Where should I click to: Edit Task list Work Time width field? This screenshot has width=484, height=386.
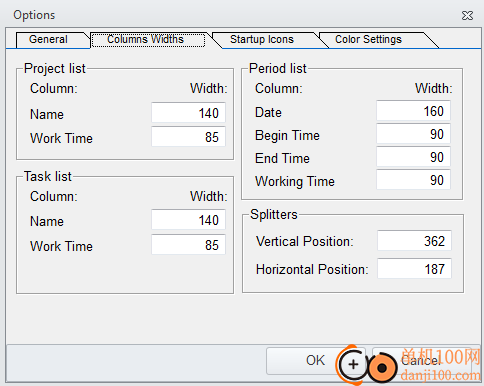tap(188, 245)
